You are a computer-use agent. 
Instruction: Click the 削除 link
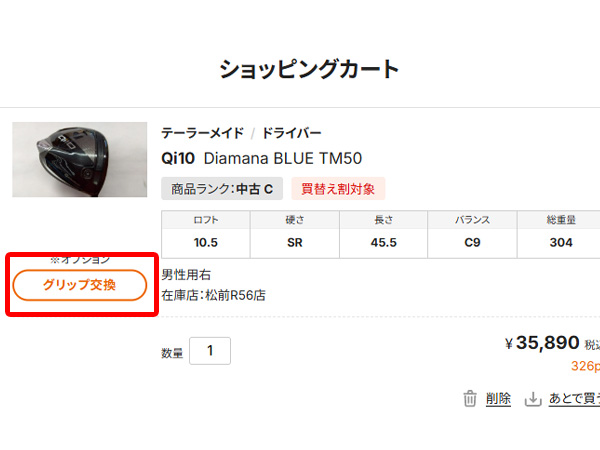(x=498, y=399)
